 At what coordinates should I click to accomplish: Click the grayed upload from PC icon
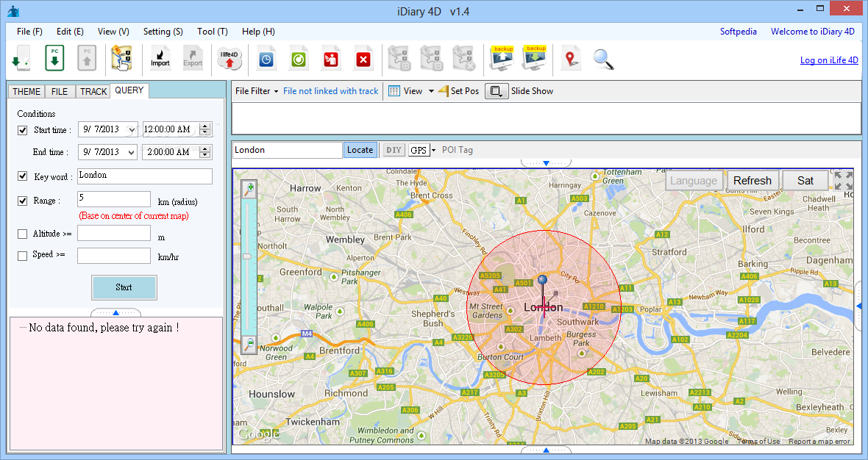point(86,58)
